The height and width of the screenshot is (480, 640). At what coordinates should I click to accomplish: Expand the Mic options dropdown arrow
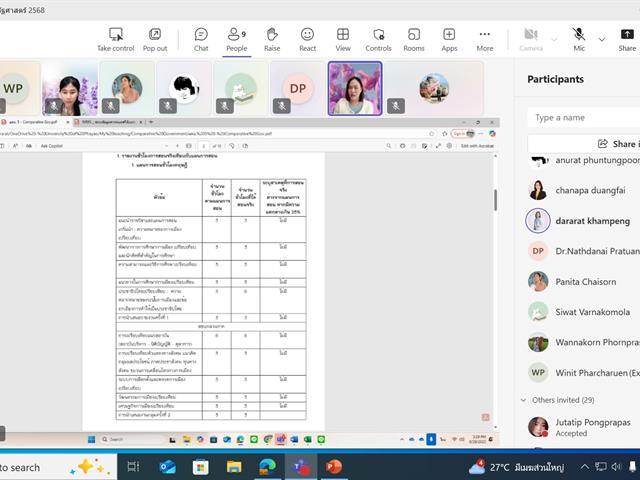coord(601,39)
